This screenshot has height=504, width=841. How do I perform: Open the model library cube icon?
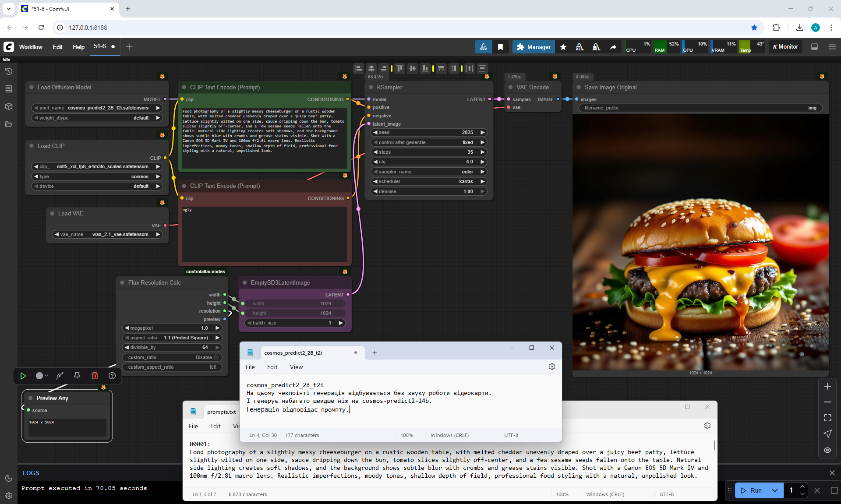click(x=8, y=106)
